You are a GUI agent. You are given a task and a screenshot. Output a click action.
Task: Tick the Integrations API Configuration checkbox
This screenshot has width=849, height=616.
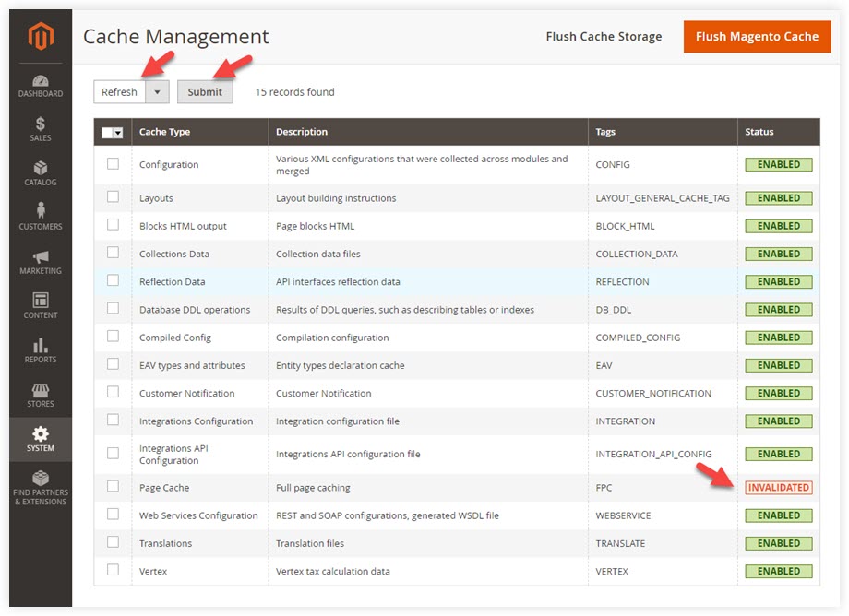point(114,453)
